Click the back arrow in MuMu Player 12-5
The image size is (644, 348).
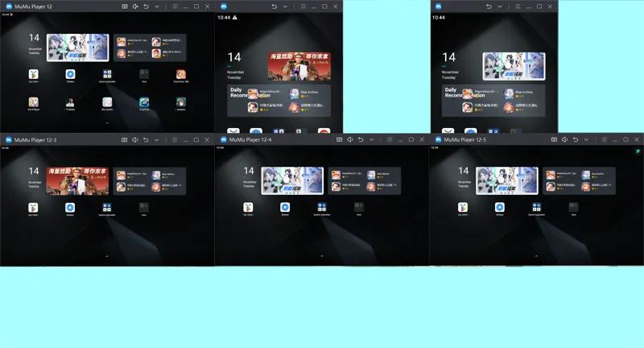click(x=576, y=139)
